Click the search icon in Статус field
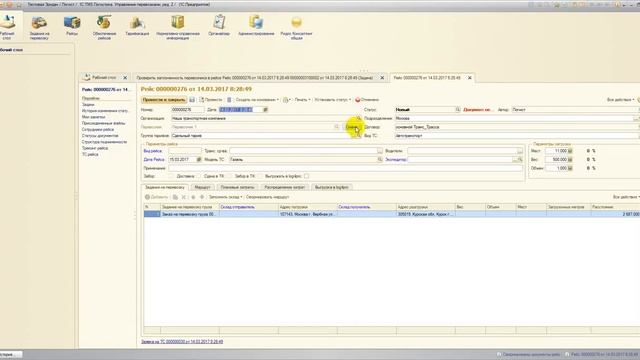This screenshot has width=640, height=360. (458, 110)
